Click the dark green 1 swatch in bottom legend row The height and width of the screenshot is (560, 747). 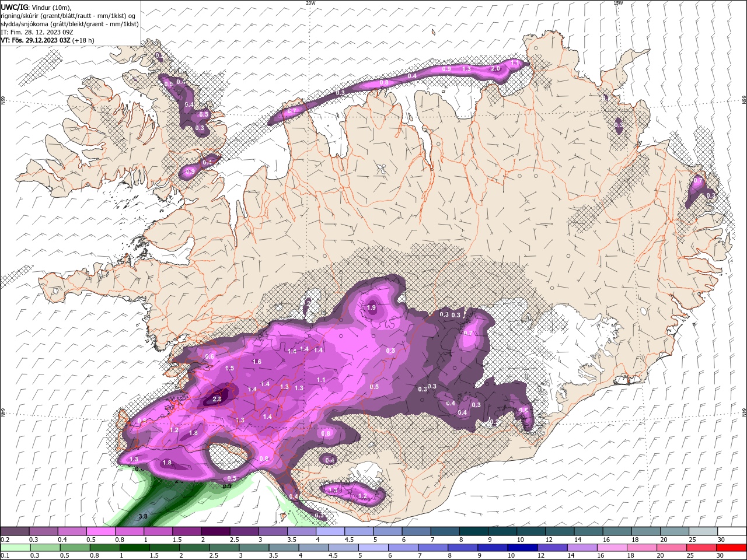[134, 548]
